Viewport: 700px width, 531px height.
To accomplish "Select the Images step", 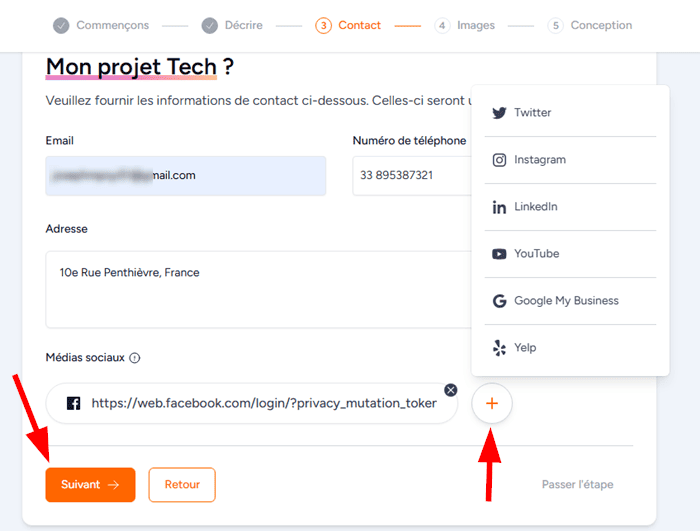I will click(465, 25).
